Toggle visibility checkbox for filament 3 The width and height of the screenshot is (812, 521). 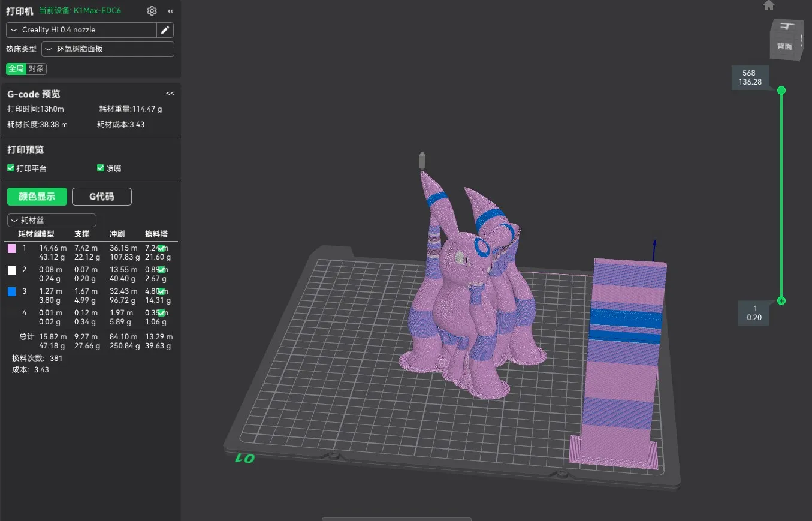161,291
